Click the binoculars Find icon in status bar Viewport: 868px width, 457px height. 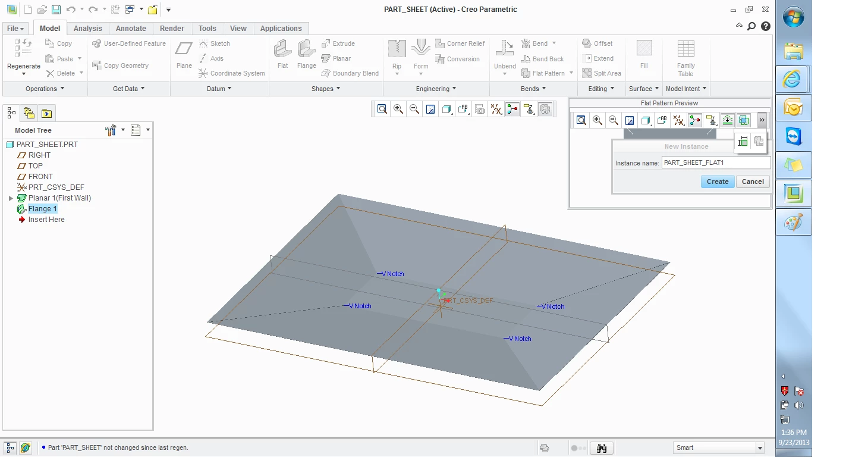tap(602, 448)
